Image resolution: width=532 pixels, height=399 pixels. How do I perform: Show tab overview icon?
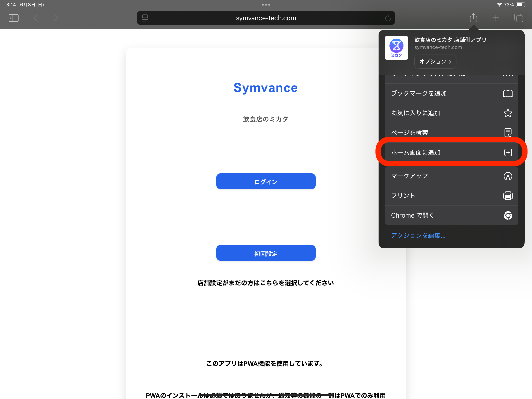pyautogui.click(x=519, y=18)
